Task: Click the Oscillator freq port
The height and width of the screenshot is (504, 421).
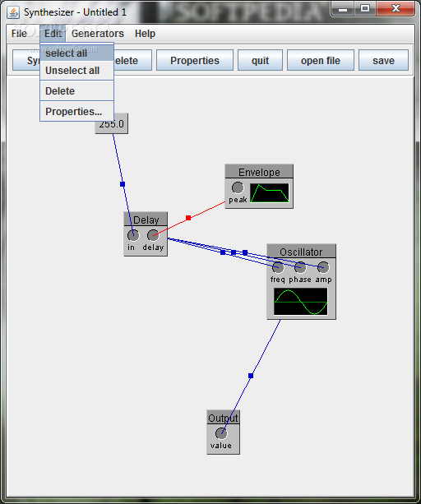Action: [278, 267]
